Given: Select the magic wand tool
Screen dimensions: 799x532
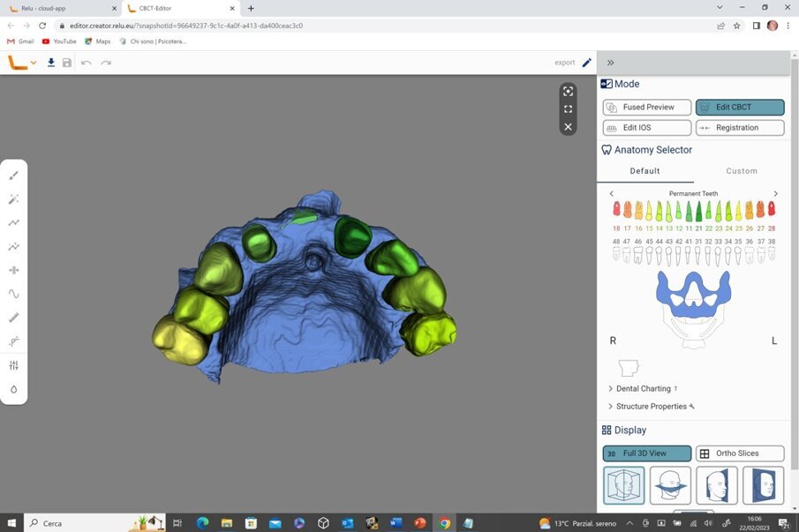Looking at the screenshot, I should pyautogui.click(x=14, y=199).
